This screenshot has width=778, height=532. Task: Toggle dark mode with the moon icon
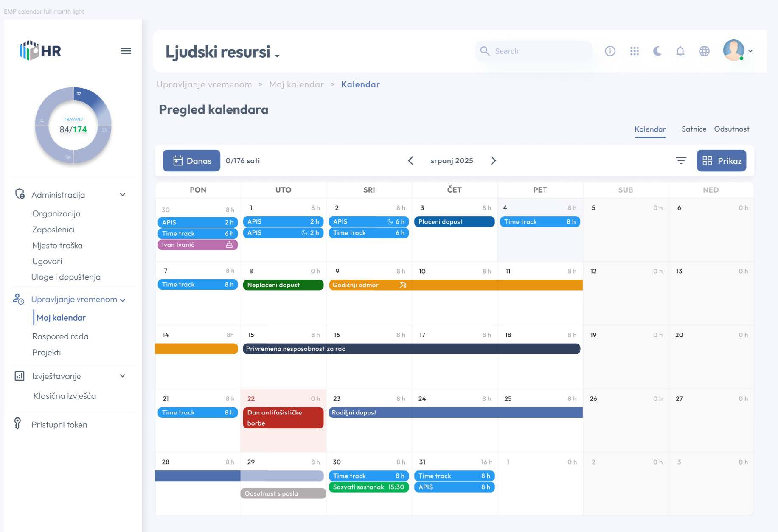(657, 51)
